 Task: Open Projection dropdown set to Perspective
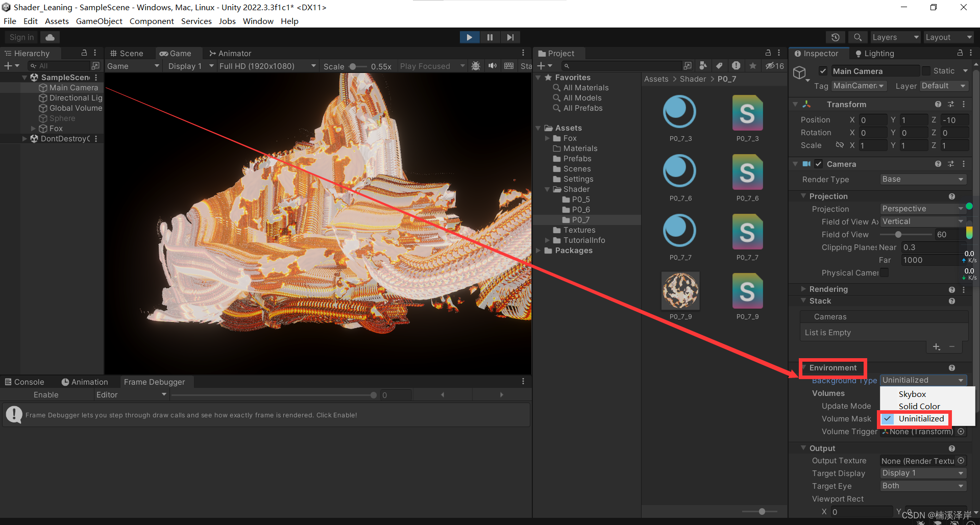tap(922, 209)
